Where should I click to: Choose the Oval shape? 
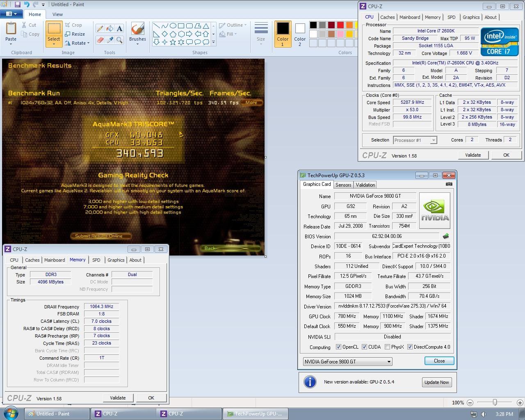173,26
